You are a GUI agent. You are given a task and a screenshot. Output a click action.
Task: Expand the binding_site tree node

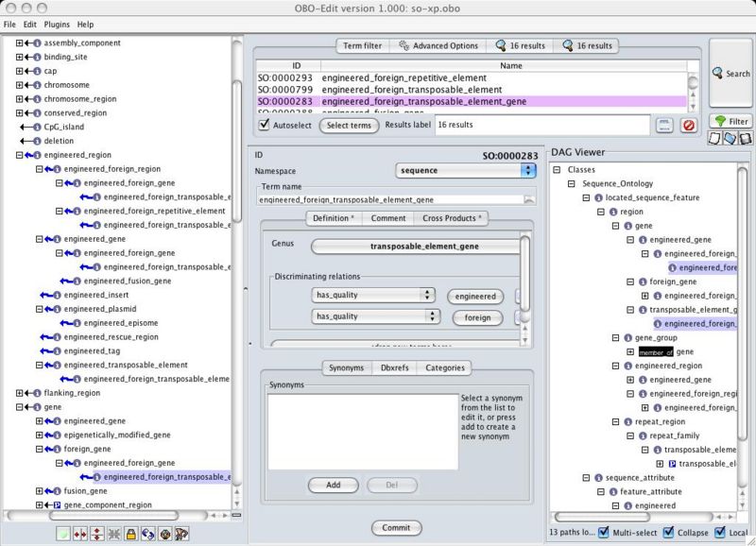pyautogui.click(x=19, y=57)
